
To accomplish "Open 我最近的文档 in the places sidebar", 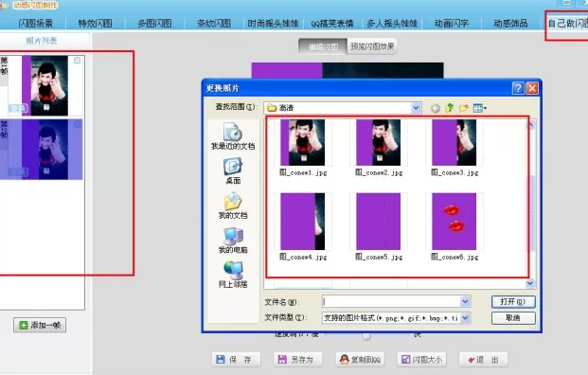I will pyautogui.click(x=233, y=136).
